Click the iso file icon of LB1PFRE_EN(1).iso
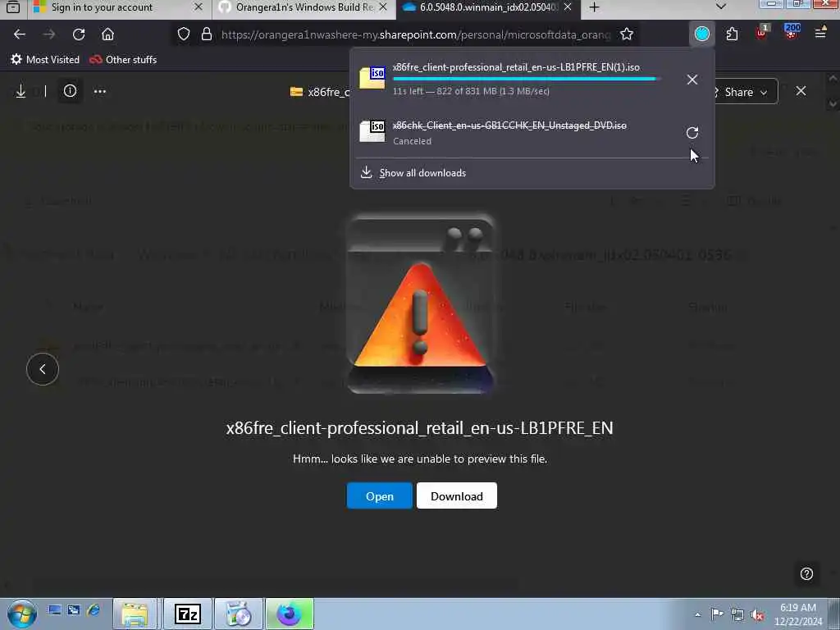This screenshot has height=630, width=840. [372, 78]
